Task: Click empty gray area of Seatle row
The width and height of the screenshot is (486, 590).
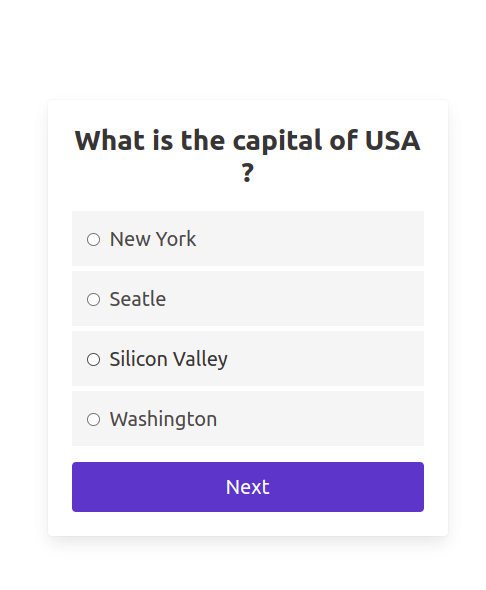Action: coord(293,299)
